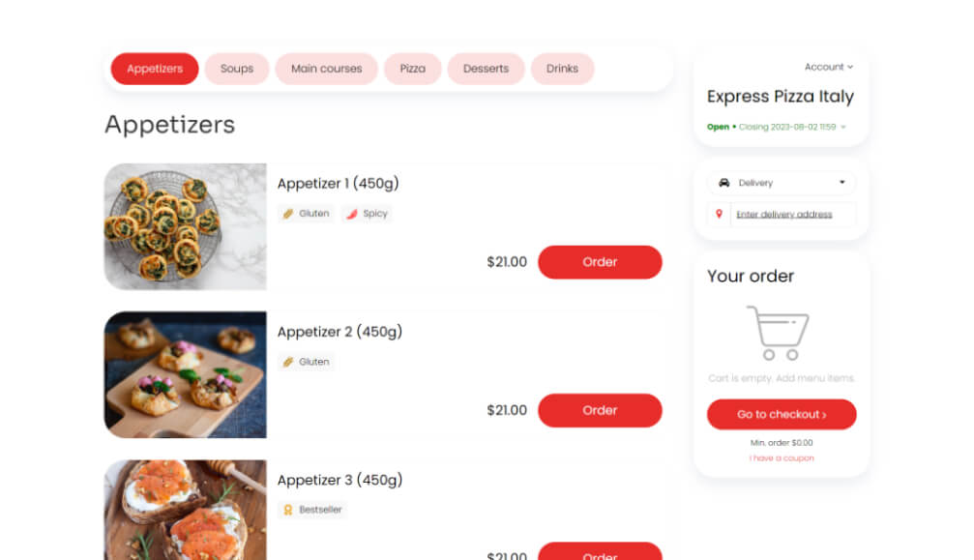Expand the opening hours chevron
Viewport: 974px width, 560px height.
[x=843, y=127]
